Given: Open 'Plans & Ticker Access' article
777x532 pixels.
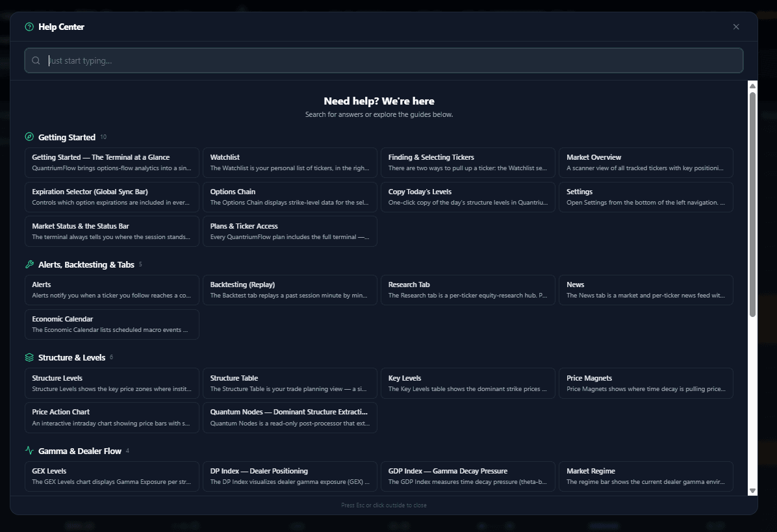Looking at the screenshot, I should 290,231.
